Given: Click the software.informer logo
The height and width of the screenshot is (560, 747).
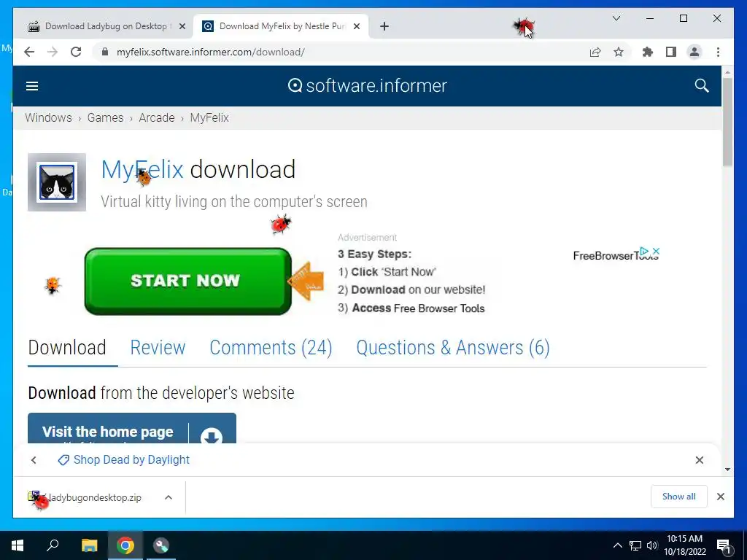Looking at the screenshot, I should click(368, 86).
